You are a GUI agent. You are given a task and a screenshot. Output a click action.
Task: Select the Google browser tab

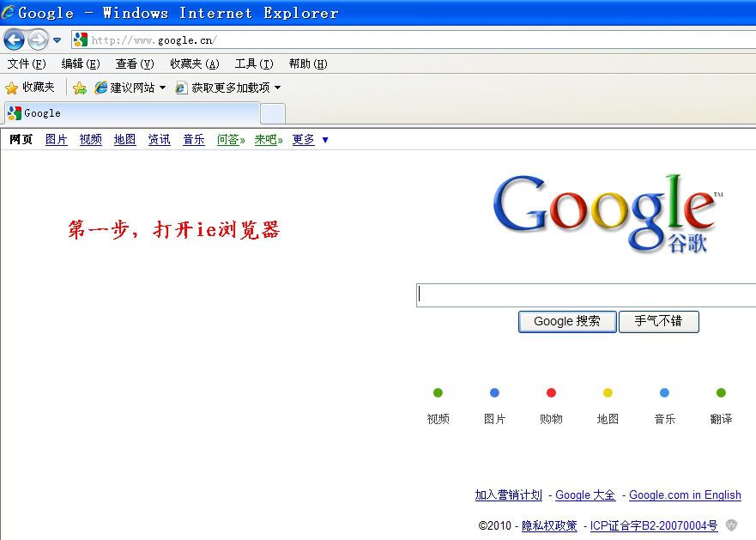[x=131, y=113]
